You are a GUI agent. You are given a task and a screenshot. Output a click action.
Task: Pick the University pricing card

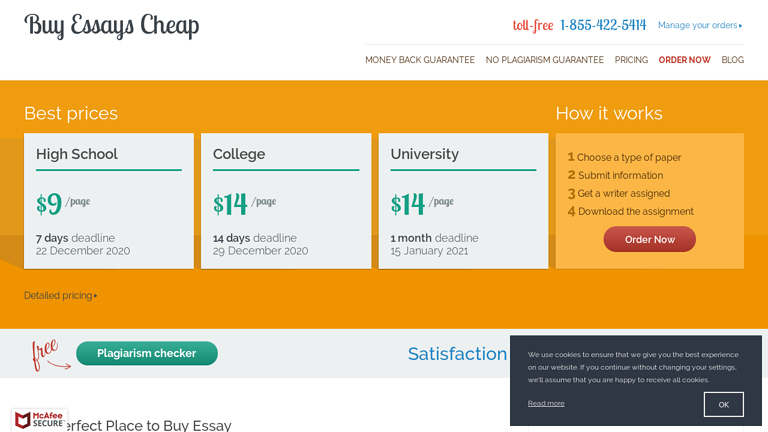[x=463, y=201]
